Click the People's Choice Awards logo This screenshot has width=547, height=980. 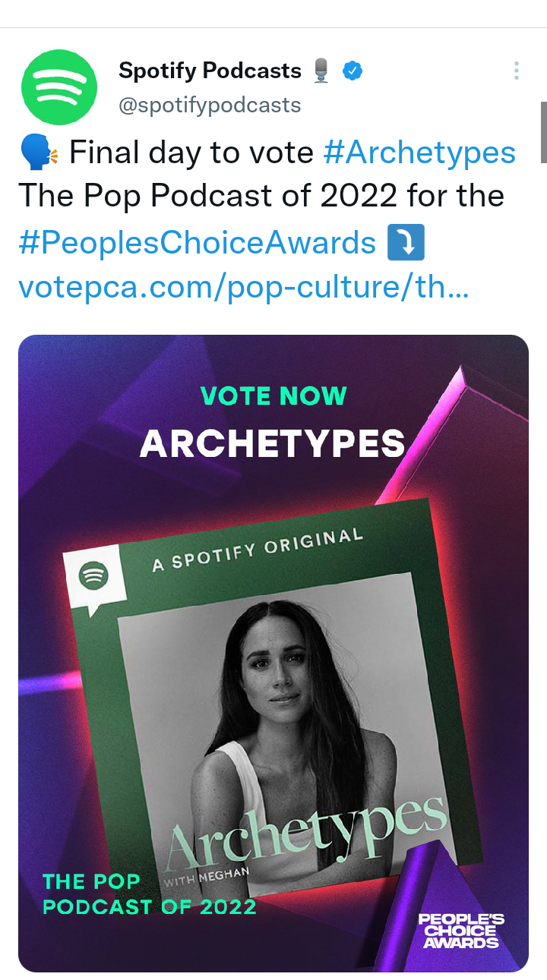[x=461, y=931]
